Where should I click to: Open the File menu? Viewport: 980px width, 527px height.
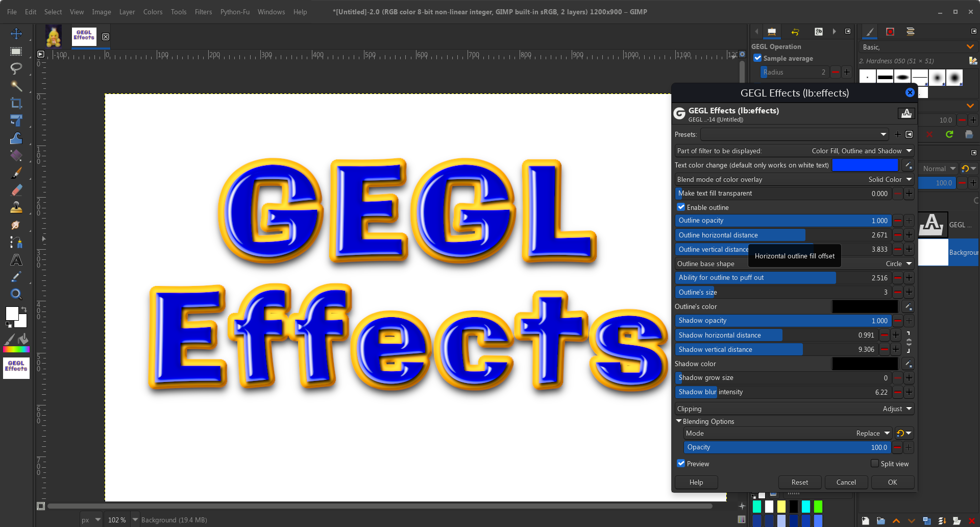click(x=12, y=12)
